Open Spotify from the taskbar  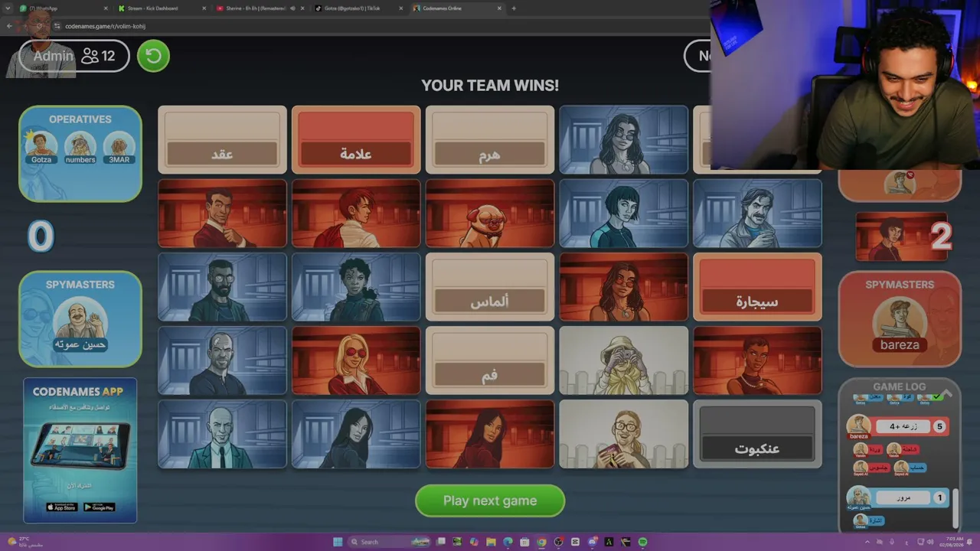click(642, 542)
